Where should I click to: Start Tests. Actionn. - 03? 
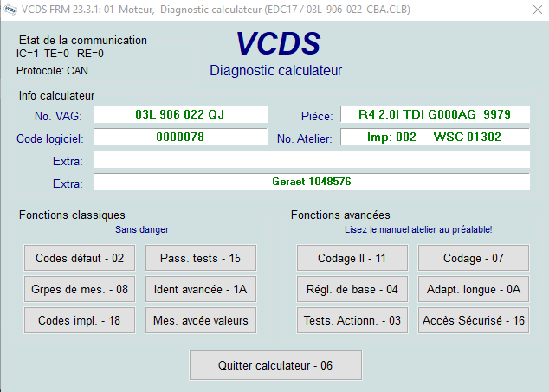(x=352, y=320)
